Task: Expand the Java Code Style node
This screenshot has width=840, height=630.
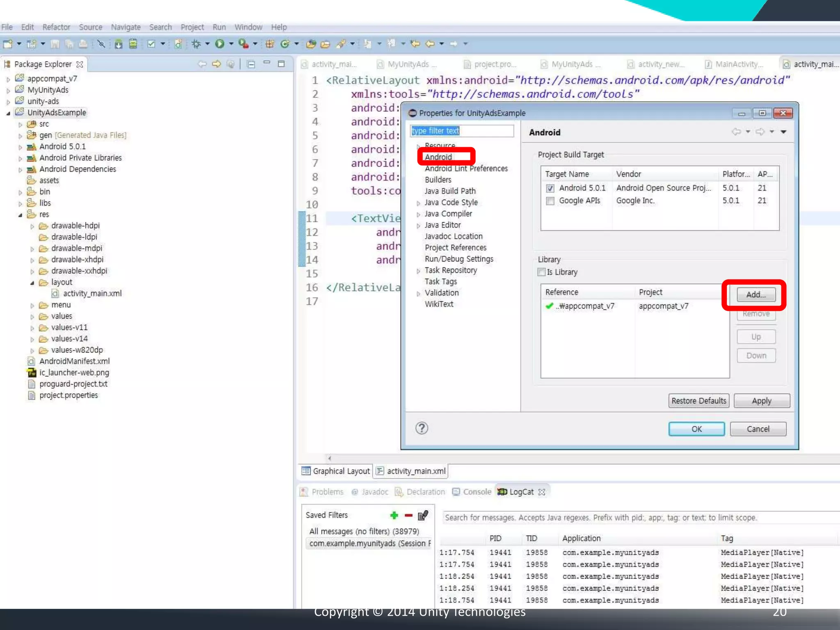Action: tap(418, 203)
